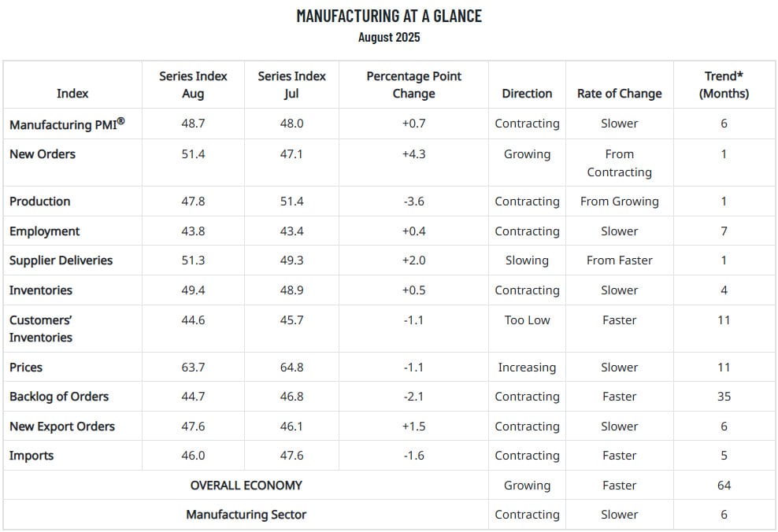Click the Overall Economy trend value 64

tap(724, 486)
